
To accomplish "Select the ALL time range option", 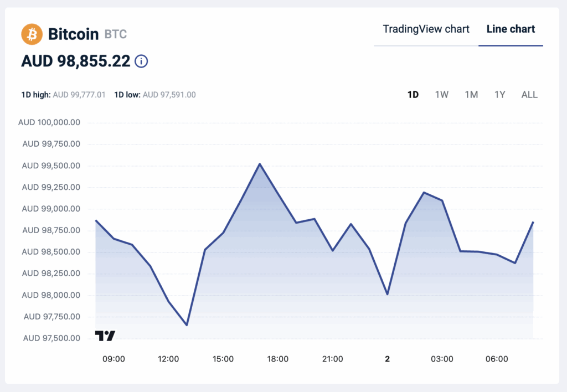I will [x=529, y=94].
